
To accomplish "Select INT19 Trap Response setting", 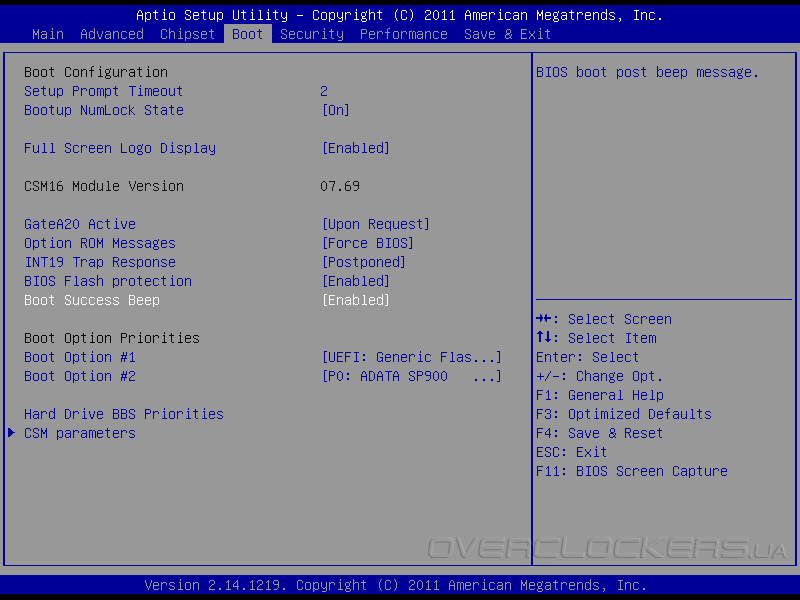I will 100,262.
